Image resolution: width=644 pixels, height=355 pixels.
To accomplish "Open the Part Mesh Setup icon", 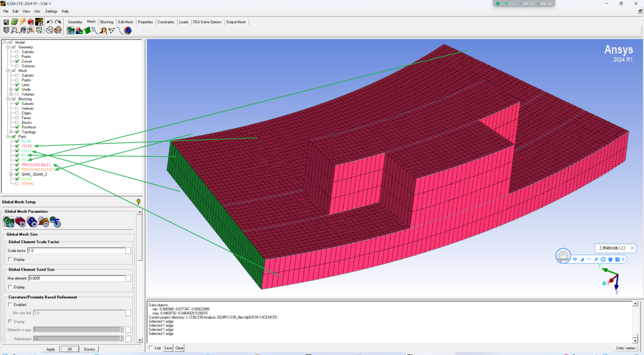I will (79, 30).
